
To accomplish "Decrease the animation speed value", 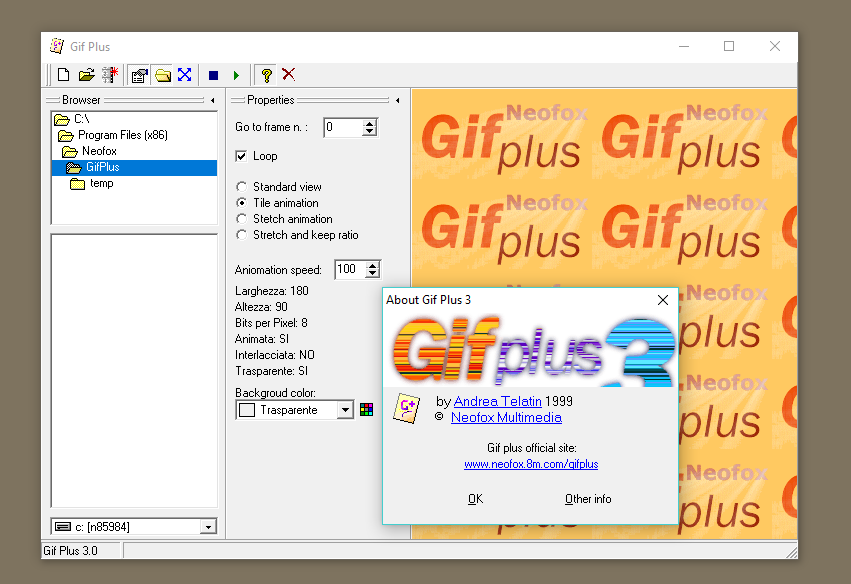I will pyautogui.click(x=372, y=274).
